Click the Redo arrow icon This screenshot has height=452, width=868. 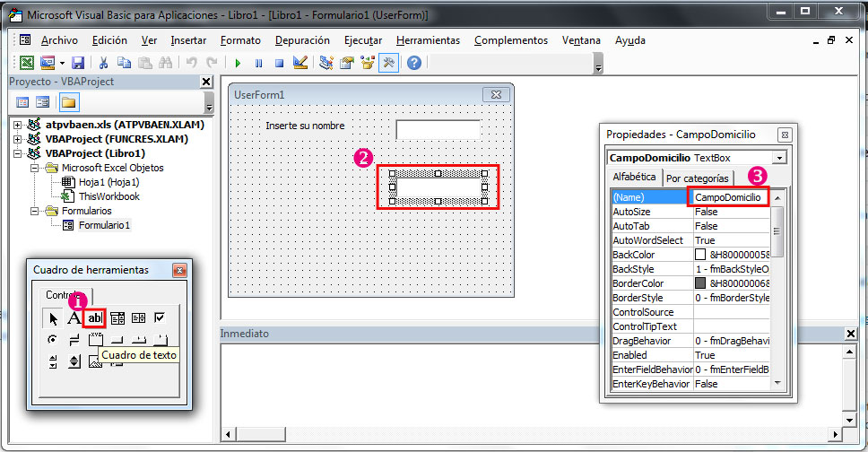(212, 63)
